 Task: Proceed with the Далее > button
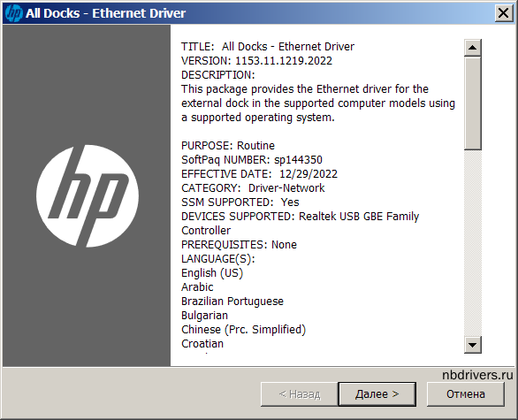click(377, 394)
